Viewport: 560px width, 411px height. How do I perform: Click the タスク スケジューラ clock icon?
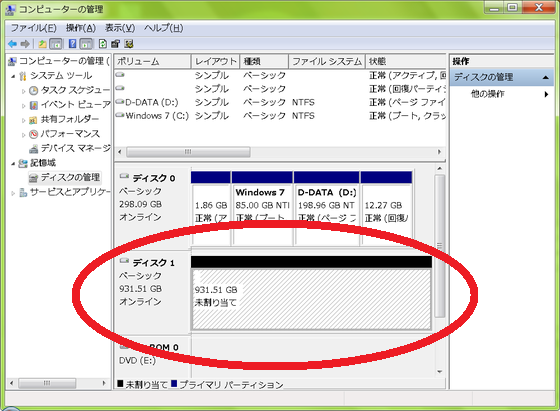(x=33, y=91)
